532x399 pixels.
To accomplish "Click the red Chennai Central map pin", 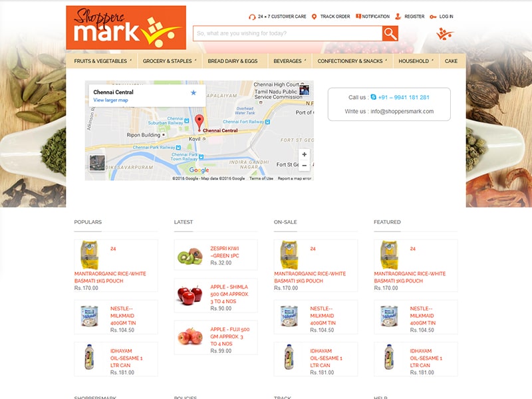I will coord(199,123).
